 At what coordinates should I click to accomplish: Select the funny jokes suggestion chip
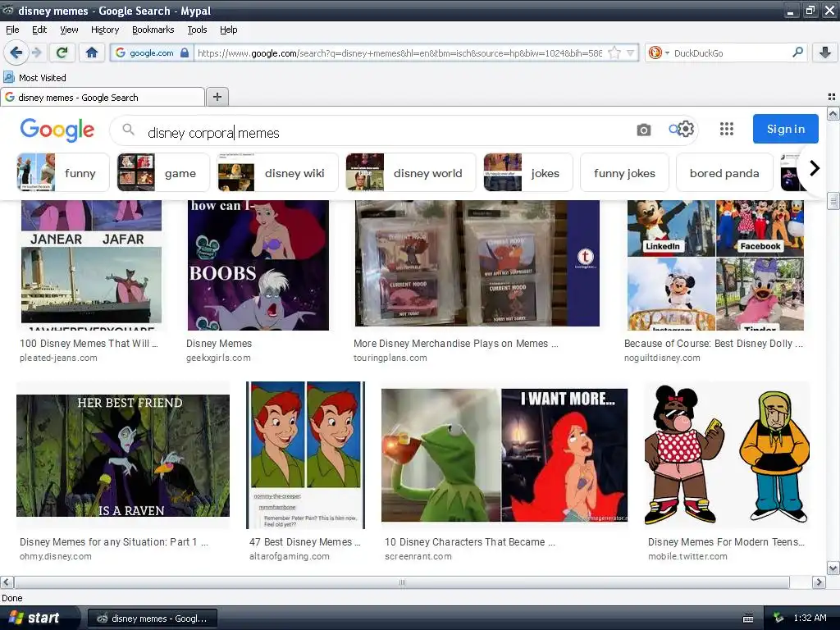click(624, 172)
